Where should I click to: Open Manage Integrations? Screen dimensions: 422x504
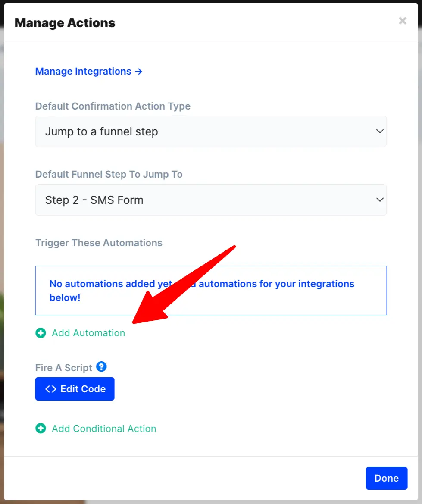coord(83,71)
